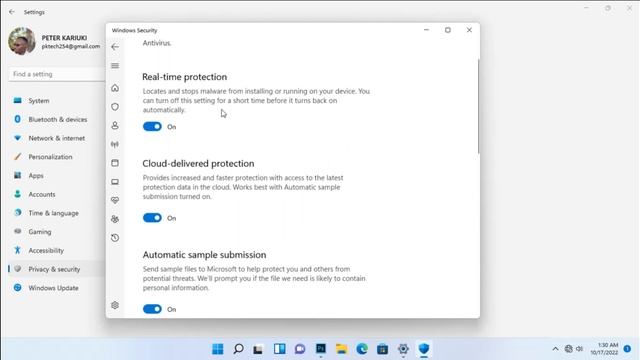The height and width of the screenshot is (360, 640).
Task: Open Personalization in Settings sidebar
Action: (56, 157)
